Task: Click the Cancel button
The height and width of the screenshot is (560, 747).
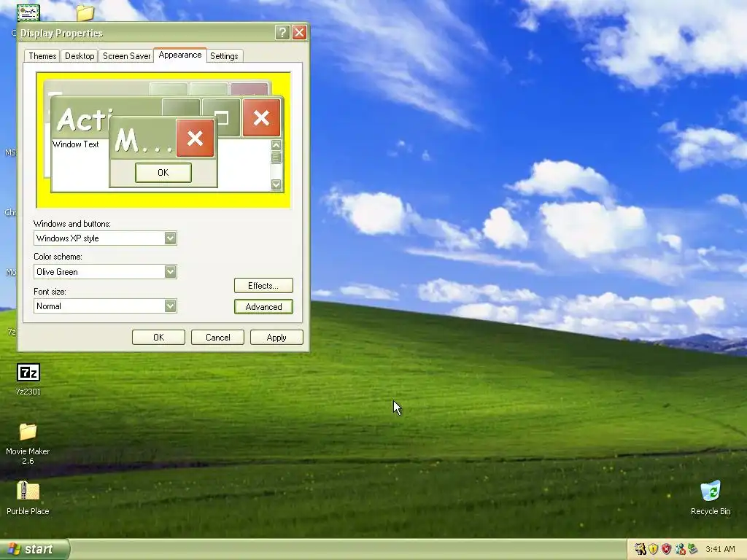Action: point(217,337)
